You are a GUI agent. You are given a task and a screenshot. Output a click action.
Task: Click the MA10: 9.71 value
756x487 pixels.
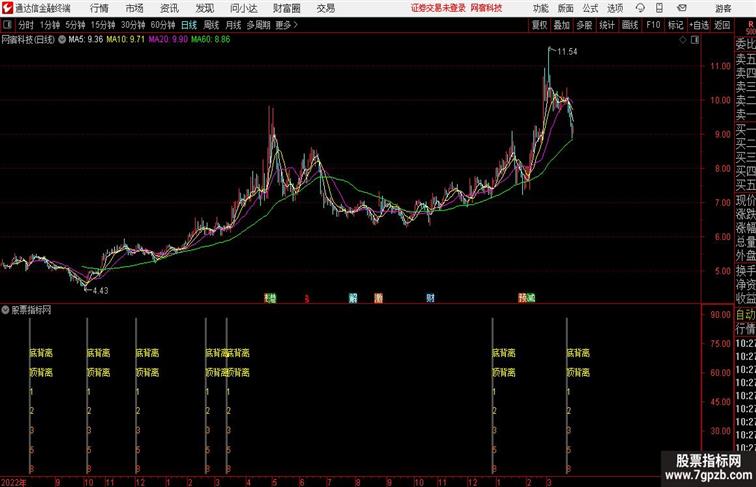tap(125, 40)
